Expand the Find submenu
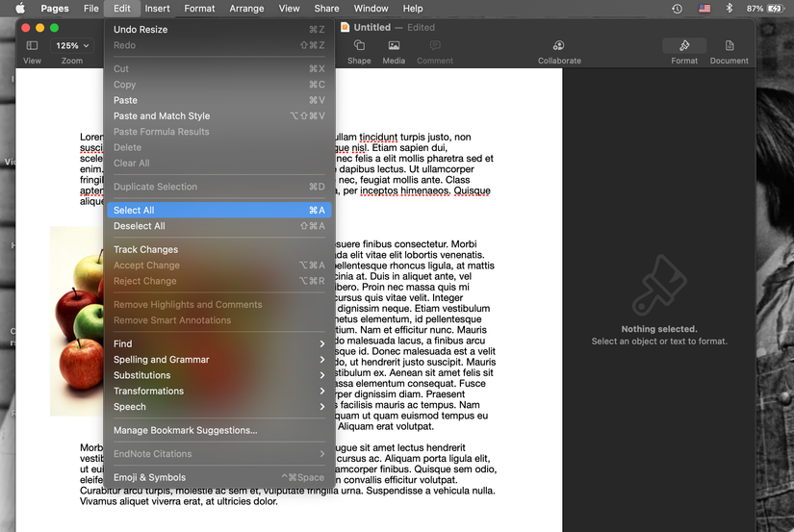The width and height of the screenshot is (794, 532). point(219,343)
